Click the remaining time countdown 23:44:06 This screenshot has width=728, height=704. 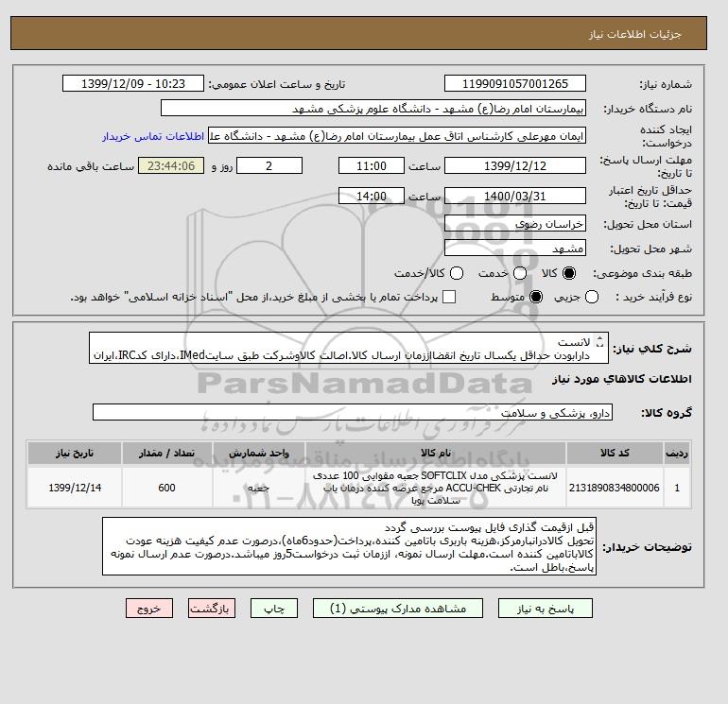pos(171,165)
